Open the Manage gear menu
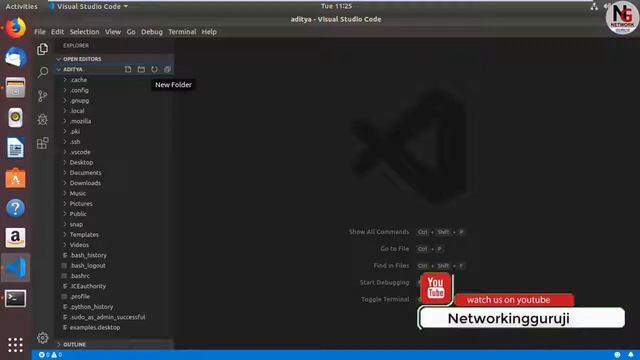640x360 pixels. coord(42,338)
